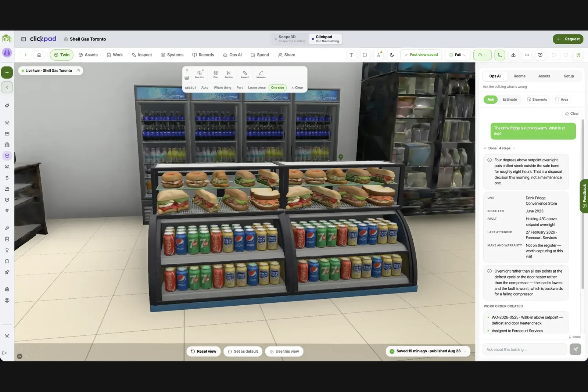Image resolution: width=588 pixels, height=392 pixels.
Task: Switch to the Rooms tab
Action: 519,76
